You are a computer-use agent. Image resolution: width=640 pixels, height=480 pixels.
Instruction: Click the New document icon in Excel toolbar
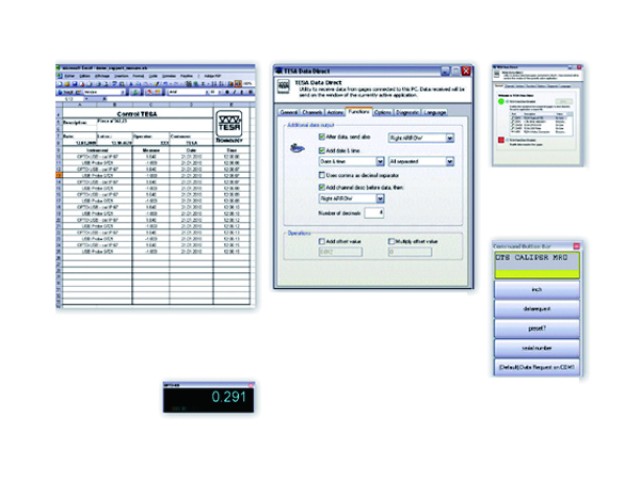[x=60, y=84]
